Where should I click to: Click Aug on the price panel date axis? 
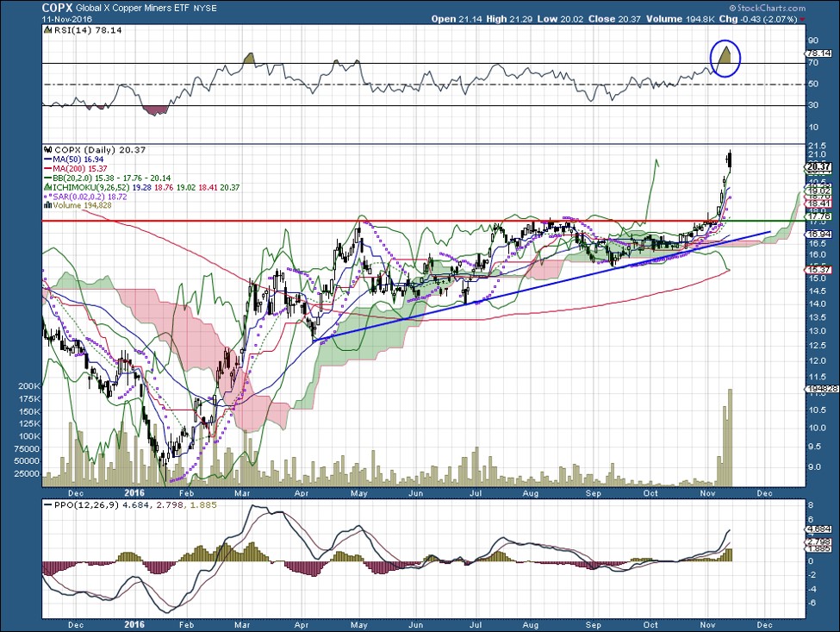[x=531, y=493]
